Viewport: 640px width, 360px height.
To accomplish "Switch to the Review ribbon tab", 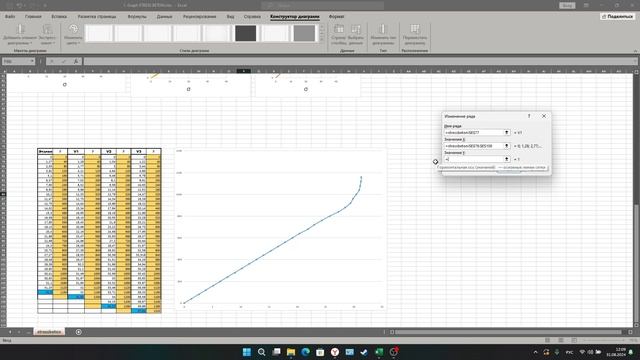I will pyautogui.click(x=199, y=17).
